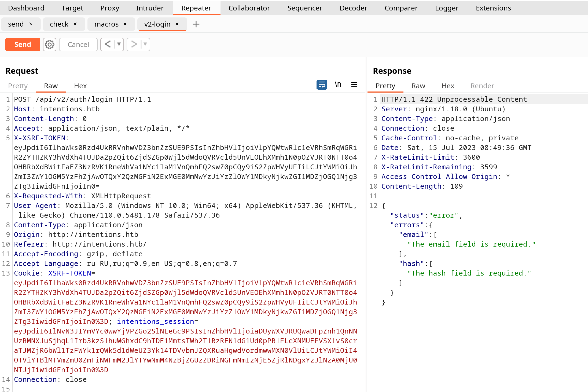The image size is (588, 392).
Task: Toggle line wrap icon in Request pane
Action: pos(322,85)
